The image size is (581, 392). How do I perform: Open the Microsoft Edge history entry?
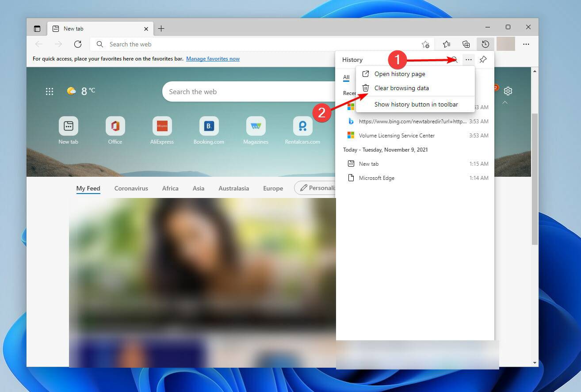point(416,178)
